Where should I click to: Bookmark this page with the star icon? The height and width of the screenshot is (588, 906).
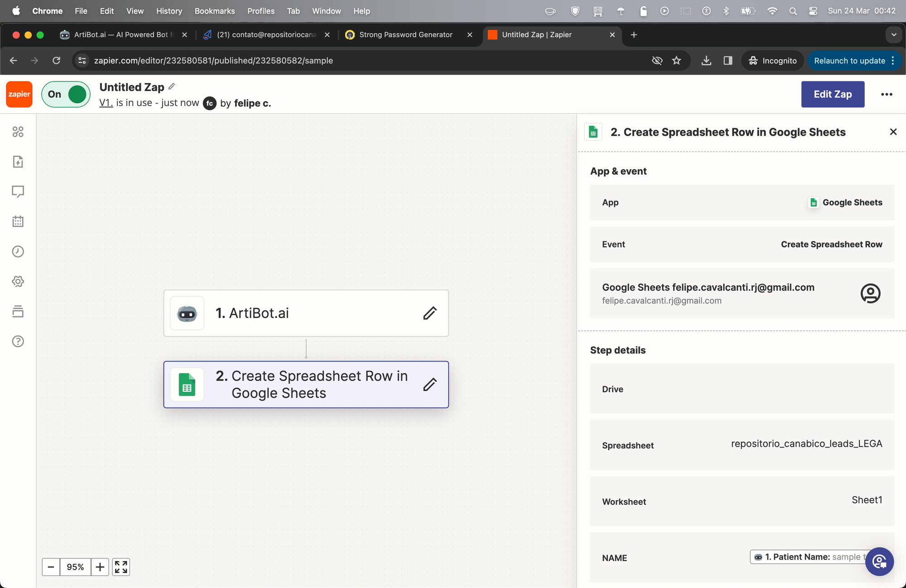(x=676, y=61)
